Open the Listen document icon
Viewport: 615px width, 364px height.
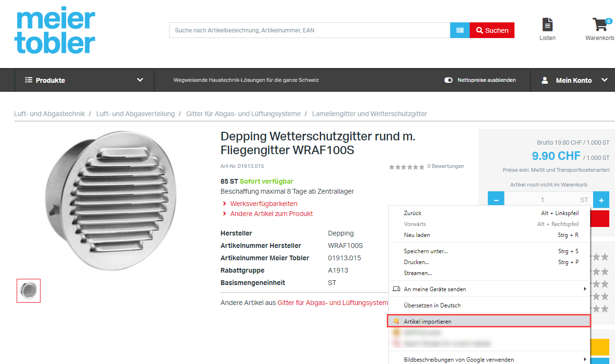click(547, 25)
